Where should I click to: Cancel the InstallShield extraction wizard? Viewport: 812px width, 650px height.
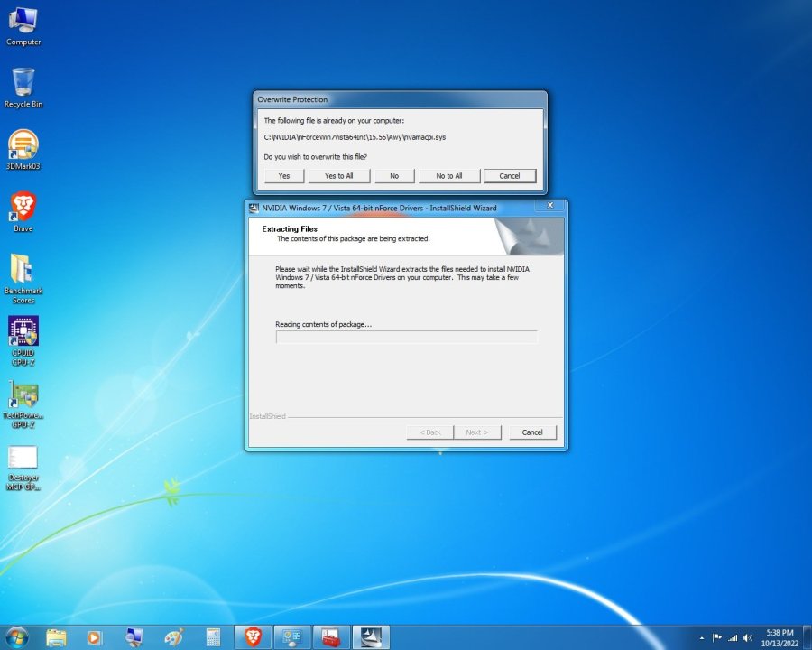click(x=532, y=432)
